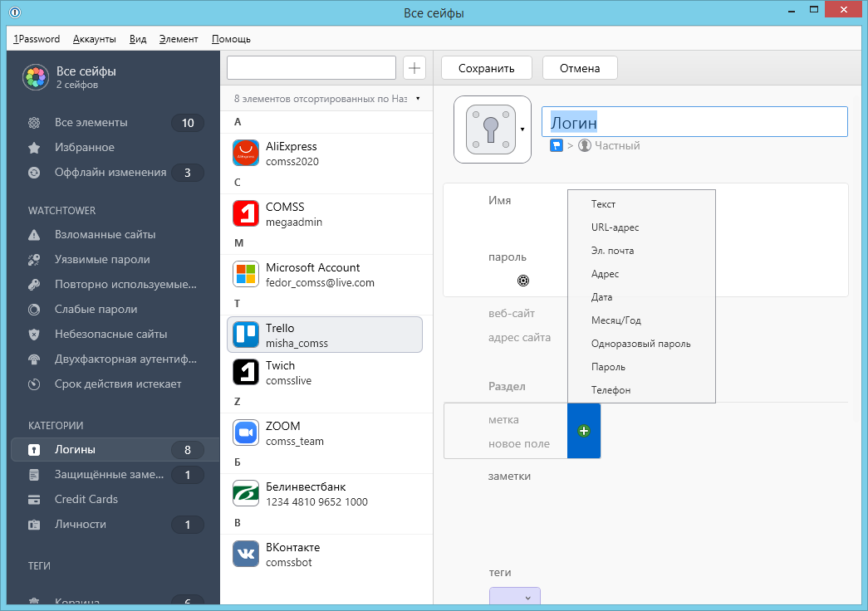Choose Телефон field type
The height and width of the screenshot is (611, 868).
point(641,390)
